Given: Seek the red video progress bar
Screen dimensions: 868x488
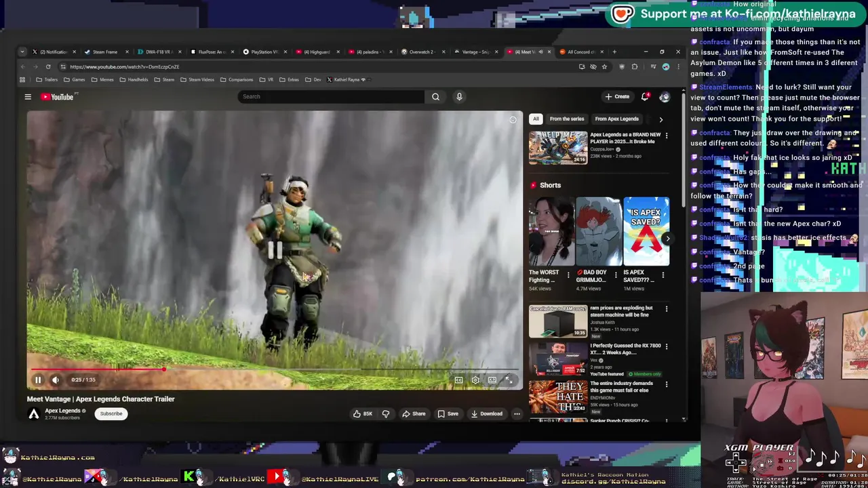Looking at the screenshot, I should 275,369.
